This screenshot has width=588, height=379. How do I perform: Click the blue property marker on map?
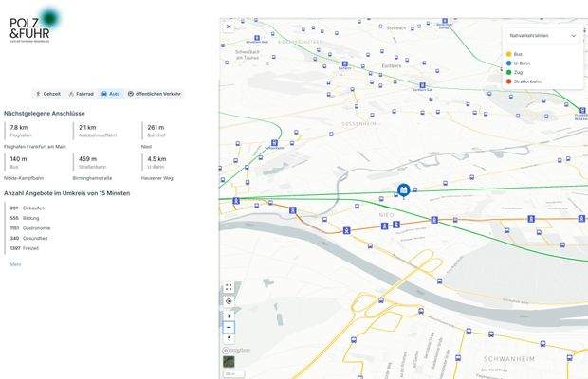(404, 190)
